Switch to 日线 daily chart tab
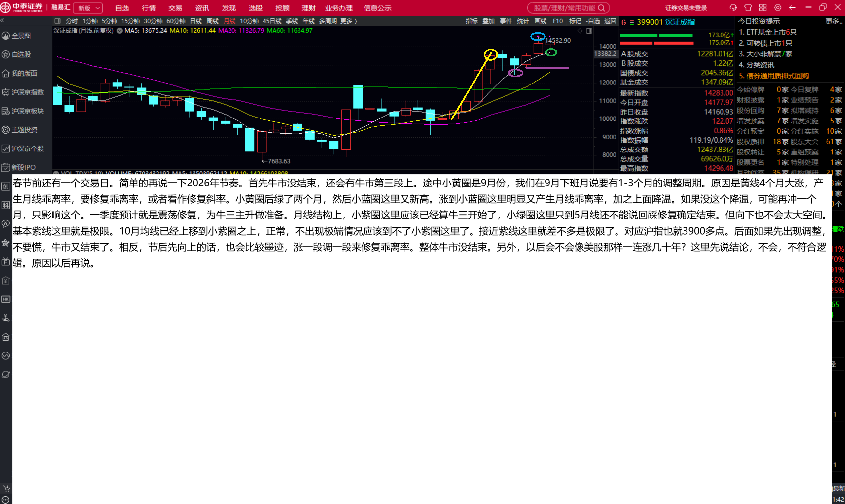The image size is (845, 504). (x=196, y=21)
